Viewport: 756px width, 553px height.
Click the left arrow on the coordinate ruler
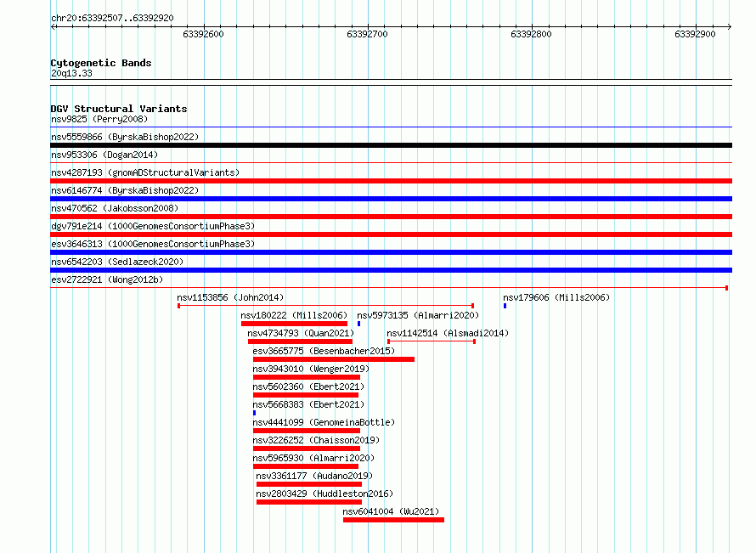[x=53, y=26]
